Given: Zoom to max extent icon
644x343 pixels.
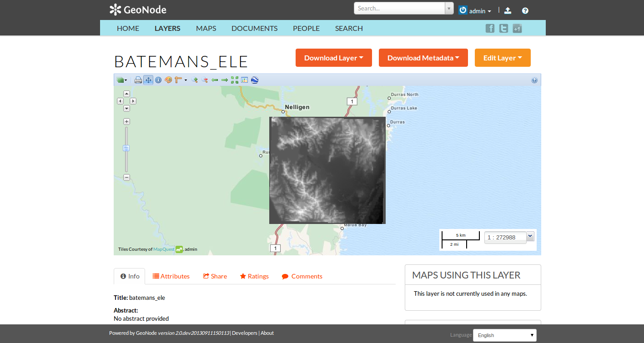Looking at the screenshot, I should [x=235, y=80].
